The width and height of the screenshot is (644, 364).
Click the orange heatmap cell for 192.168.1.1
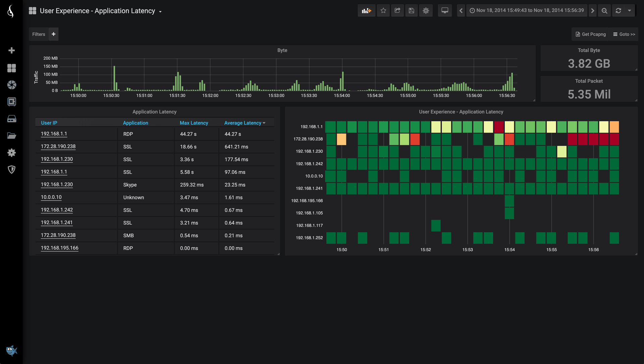click(x=614, y=127)
